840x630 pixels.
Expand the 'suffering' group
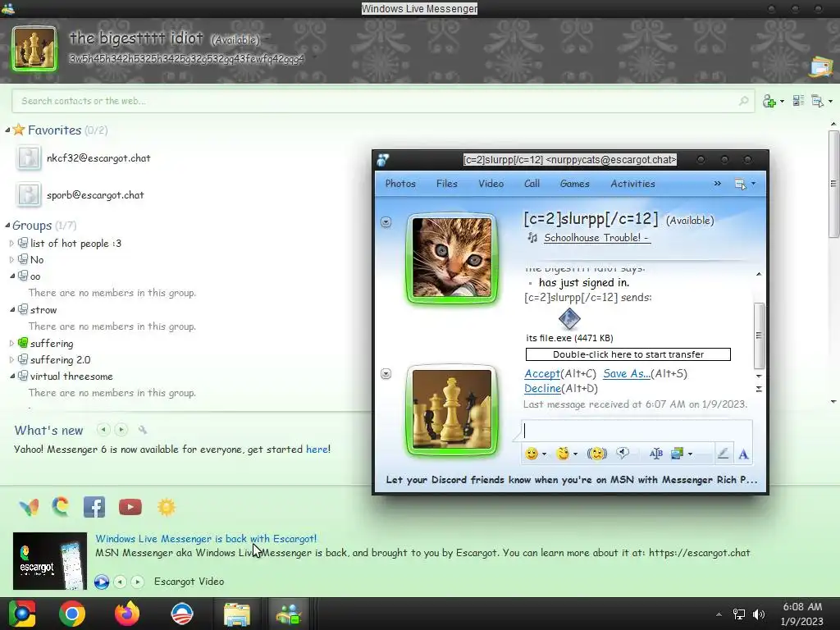(x=11, y=344)
